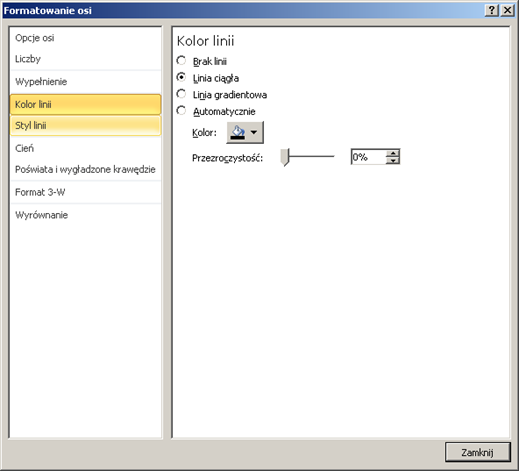Image resolution: width=519 pixels, height=471 pixels.
Task: Select the Linia ciągła radio button
Action: (181, 77)
